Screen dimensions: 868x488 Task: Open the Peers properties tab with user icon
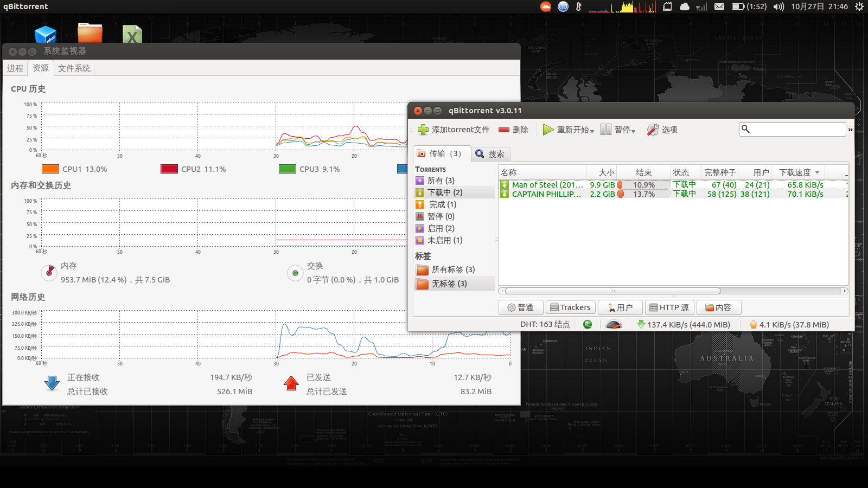point(620,307)
